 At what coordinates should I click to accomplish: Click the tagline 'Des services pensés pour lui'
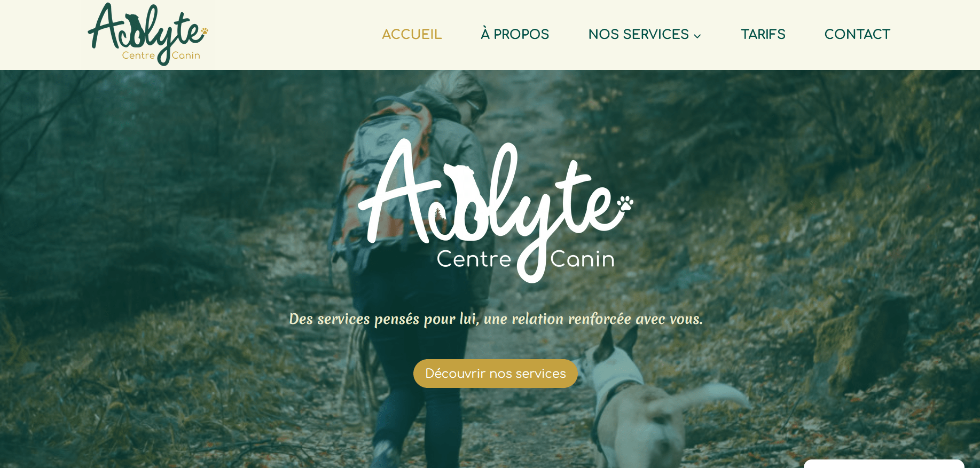click(383, 319)
